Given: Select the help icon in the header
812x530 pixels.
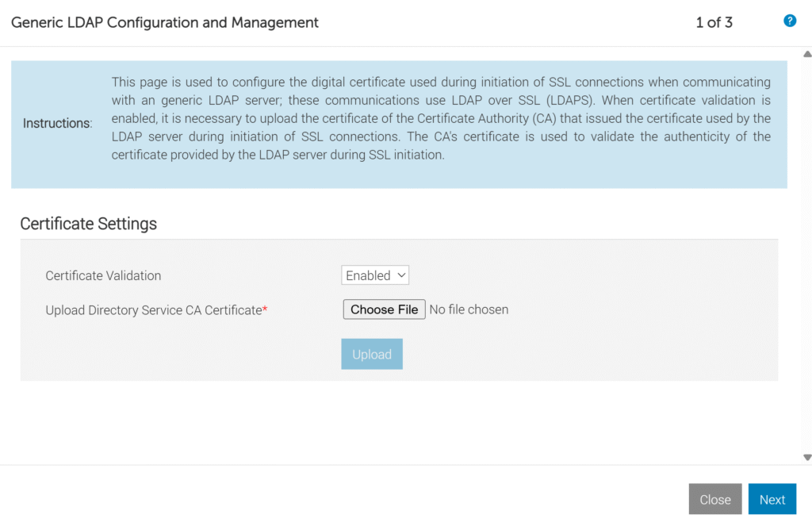Looking at the screenshot, I should 790,21.
